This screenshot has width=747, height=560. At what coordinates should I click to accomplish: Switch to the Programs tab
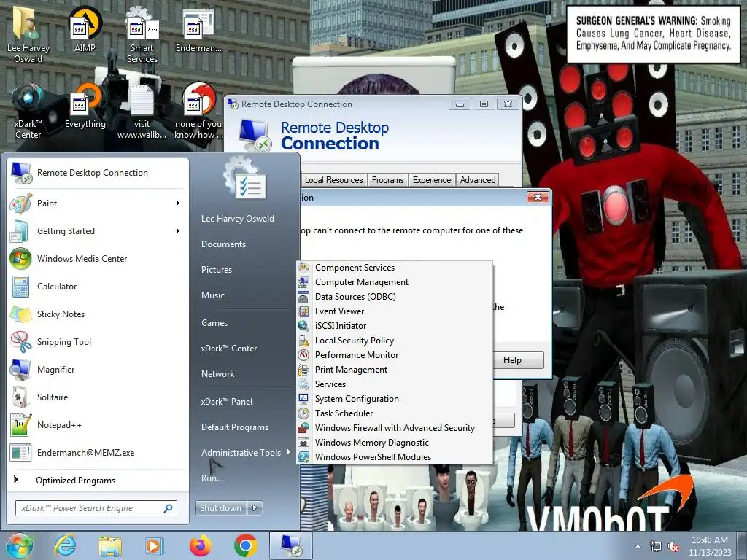click(x=388, y=180)
